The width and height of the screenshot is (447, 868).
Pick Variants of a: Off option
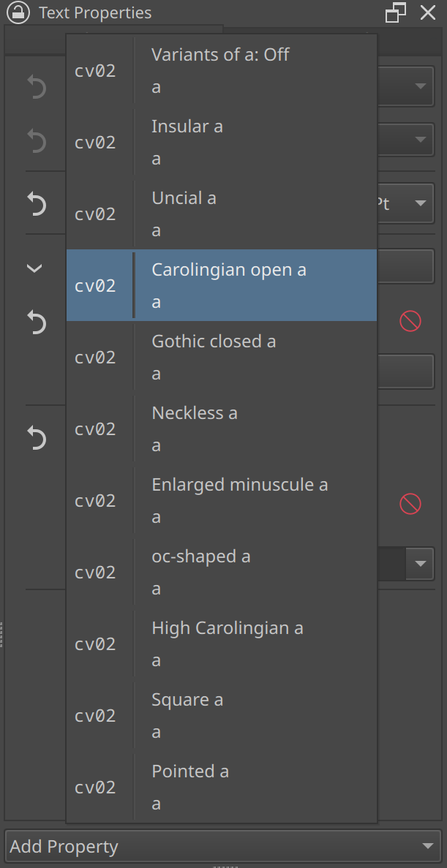point(221,70)
